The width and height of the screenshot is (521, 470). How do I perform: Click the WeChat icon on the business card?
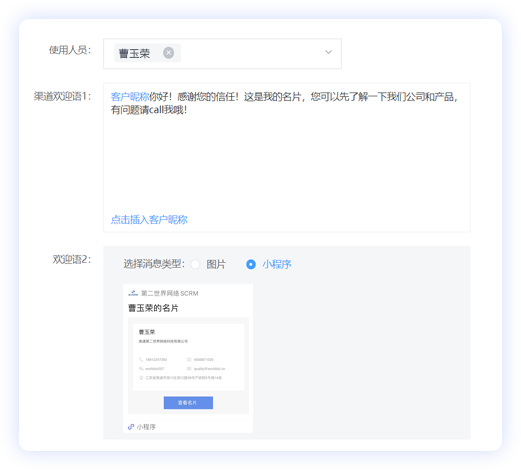(x=141, y=368)
